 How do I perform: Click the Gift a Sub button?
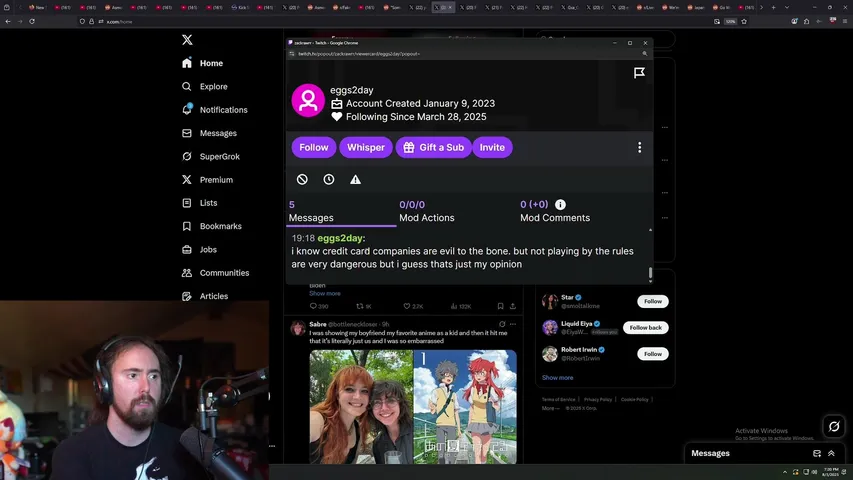click(434, 147)
